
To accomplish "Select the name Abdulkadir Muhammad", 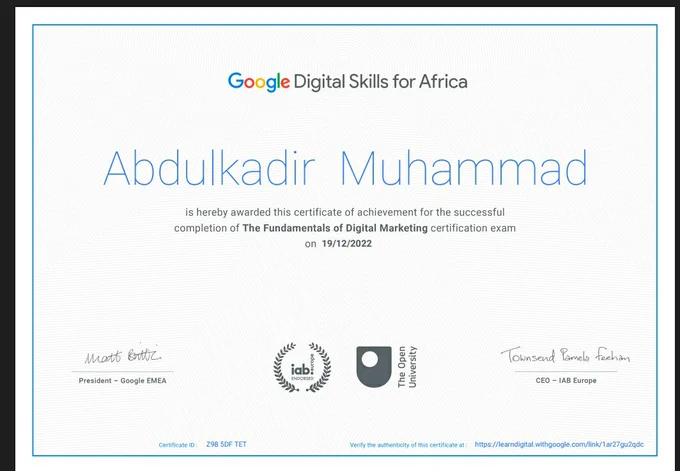I will (x=345, y=169).
